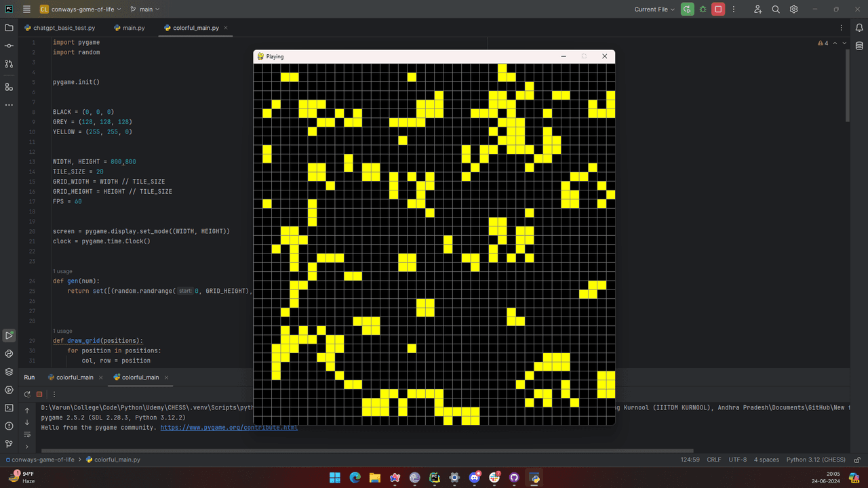The image size is (868, 488).
Task: Open the main branch dropdown
Action: coord(144,9)
